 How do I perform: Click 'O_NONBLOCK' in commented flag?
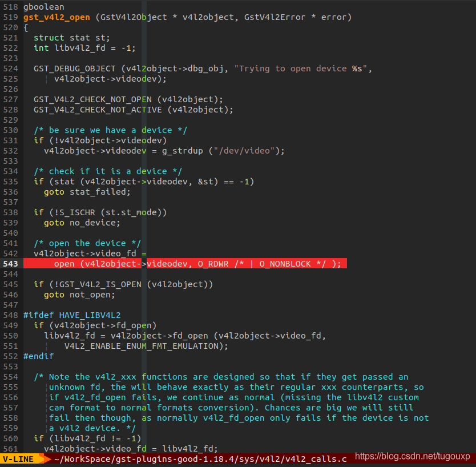pyautogui.click(x=285, y=264)
